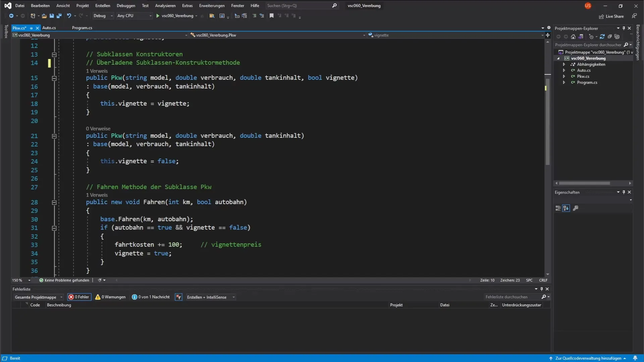644x362 pixels.
Task: Click the categorized view icon in Eigenschaften
Action: pos(558,208)
